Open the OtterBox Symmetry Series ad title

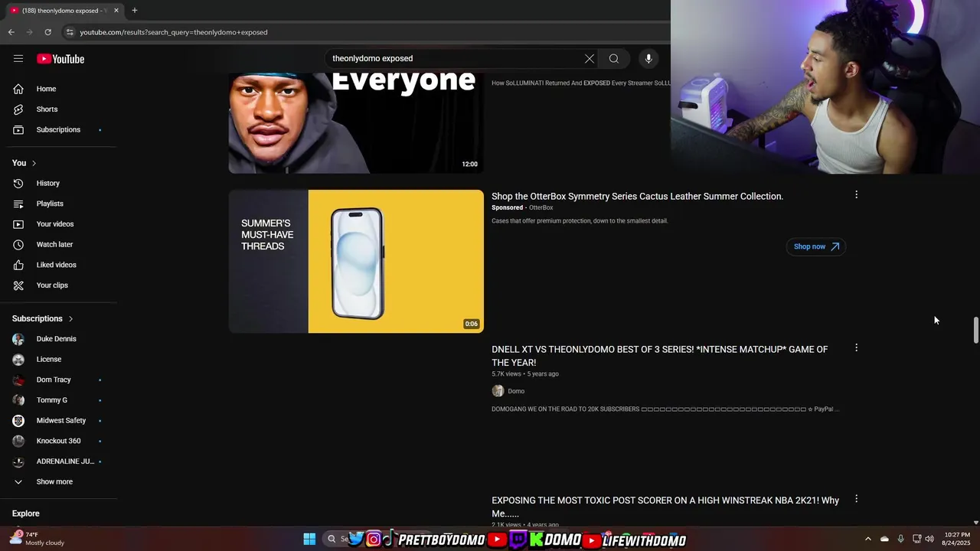coord(637,197)
